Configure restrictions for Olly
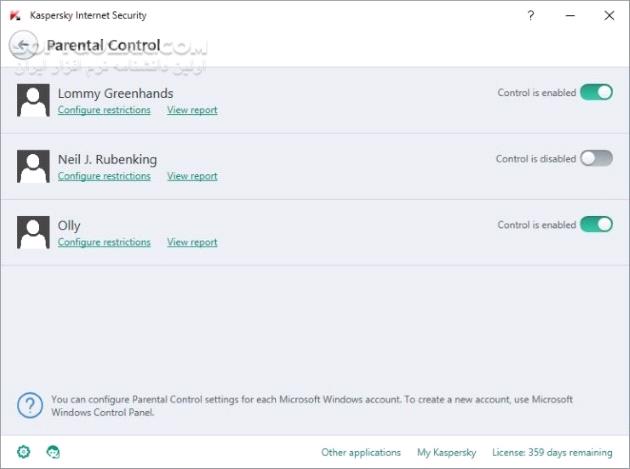630x469 pixels. pos(104,242)
